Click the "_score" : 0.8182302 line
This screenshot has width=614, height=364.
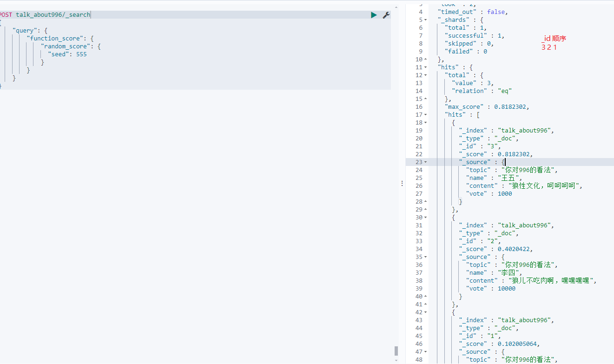[495, 154]
